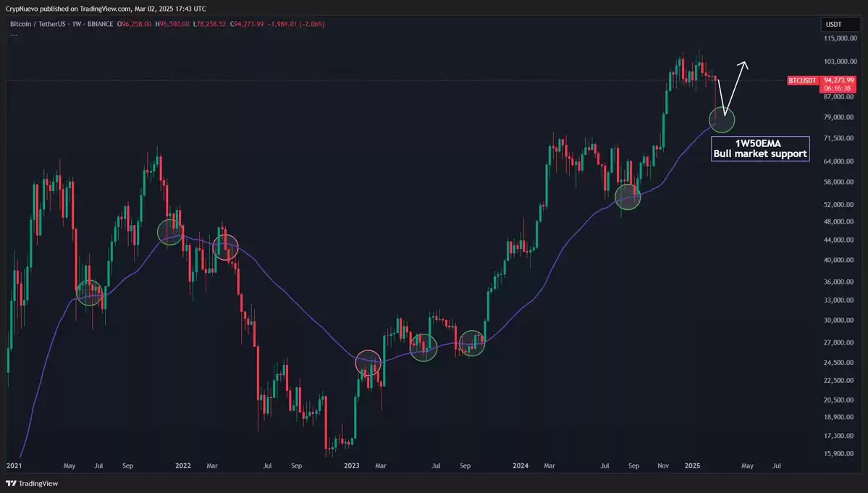Click the open value O96,258.00
Image resolution: width=868 pixels, height=493 pixels.
click(135, 25)
